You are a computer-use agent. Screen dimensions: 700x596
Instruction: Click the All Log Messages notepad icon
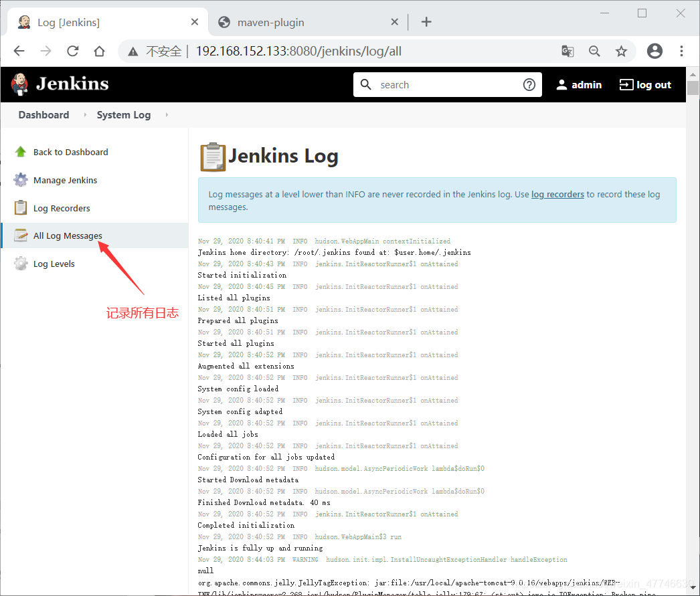click(x=21, y=235)
